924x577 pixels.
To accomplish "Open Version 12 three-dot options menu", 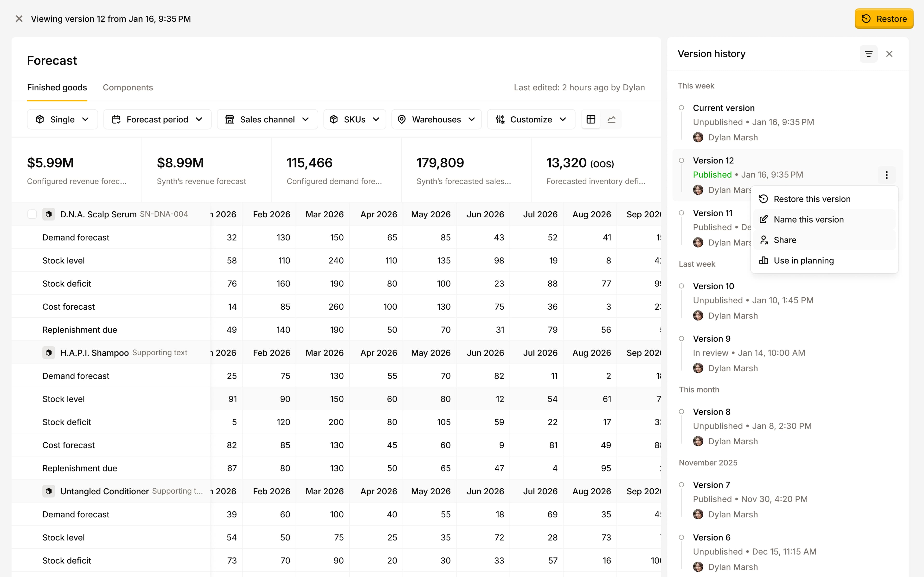I will click(886, 175).
